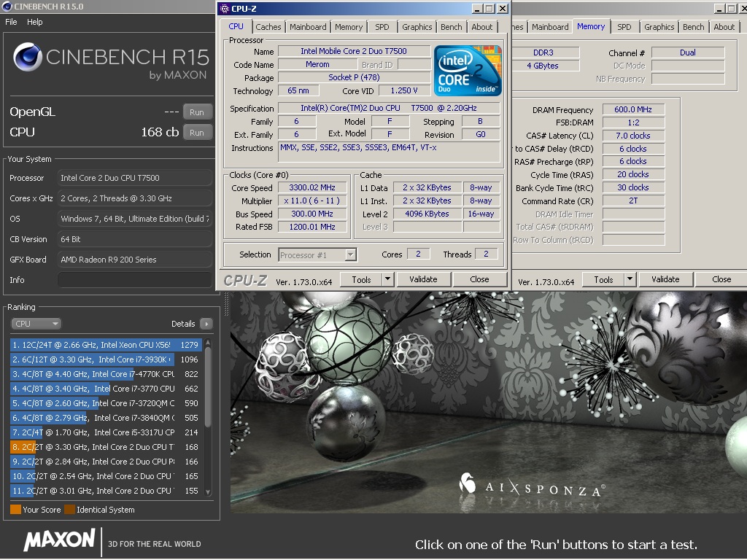
Task: Click the MAXON logo at bottom
Action: 60,540
